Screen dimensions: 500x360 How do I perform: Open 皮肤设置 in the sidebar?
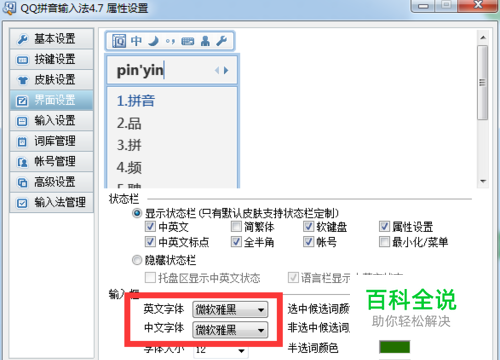(51, 80)
